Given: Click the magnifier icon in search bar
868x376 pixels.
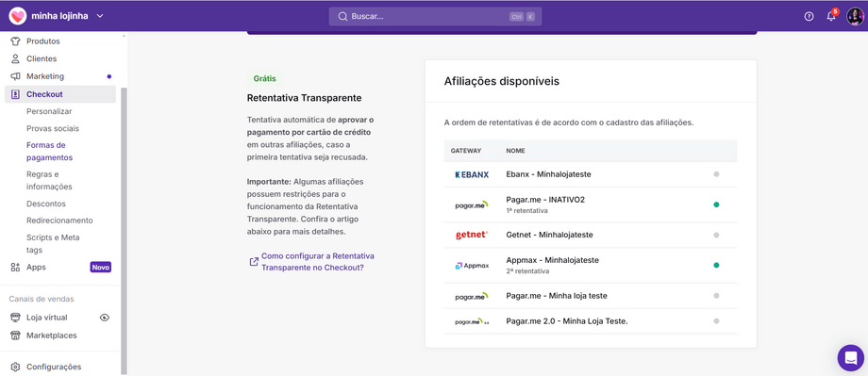Looking at the screenshot, I should 342,17.
